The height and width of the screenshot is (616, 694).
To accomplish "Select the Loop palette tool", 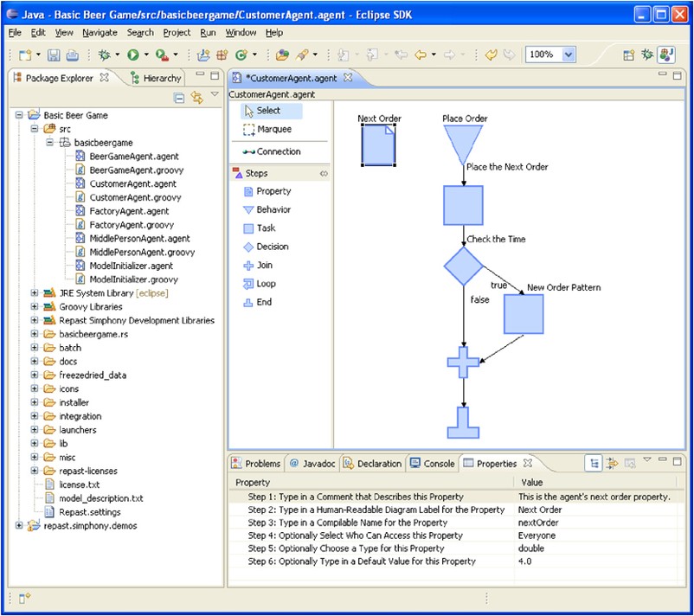I will tap(265, 284).
